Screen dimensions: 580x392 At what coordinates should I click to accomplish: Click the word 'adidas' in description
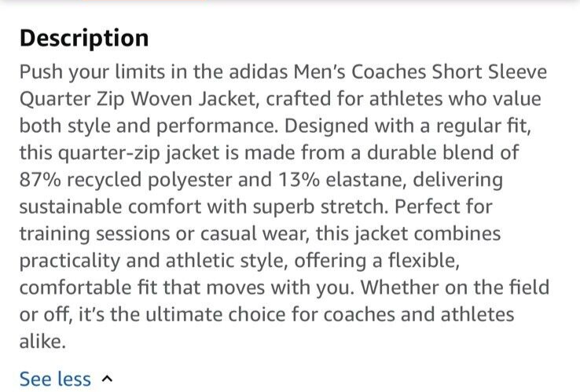(259, 71)
